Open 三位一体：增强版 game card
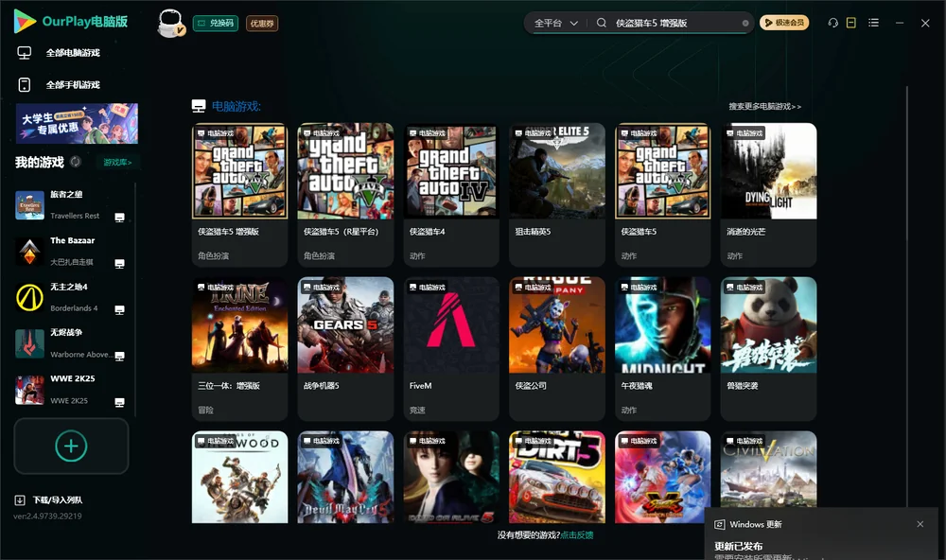Image resolution: width=946 pixels, height=560 pixels. [x=239, y=349]
